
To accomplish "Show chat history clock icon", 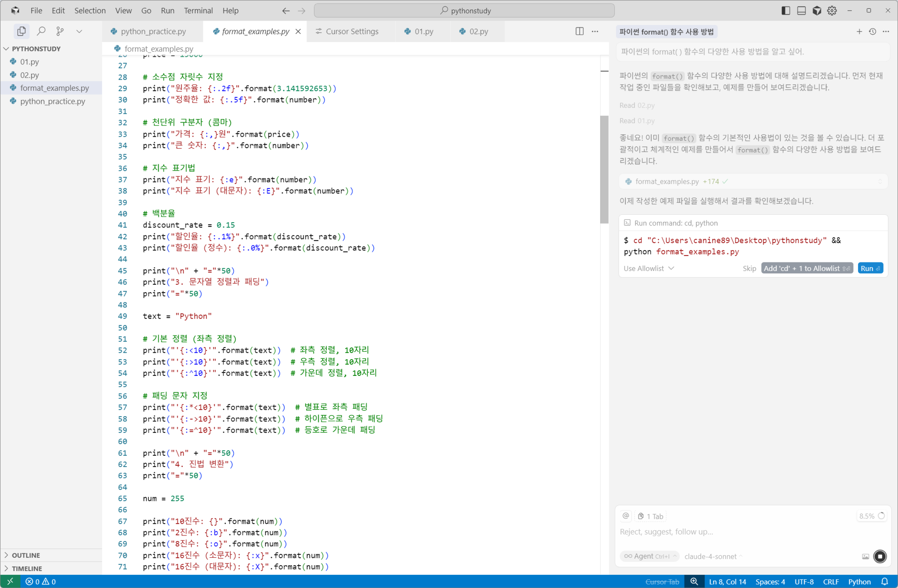I will click(873, 32).
